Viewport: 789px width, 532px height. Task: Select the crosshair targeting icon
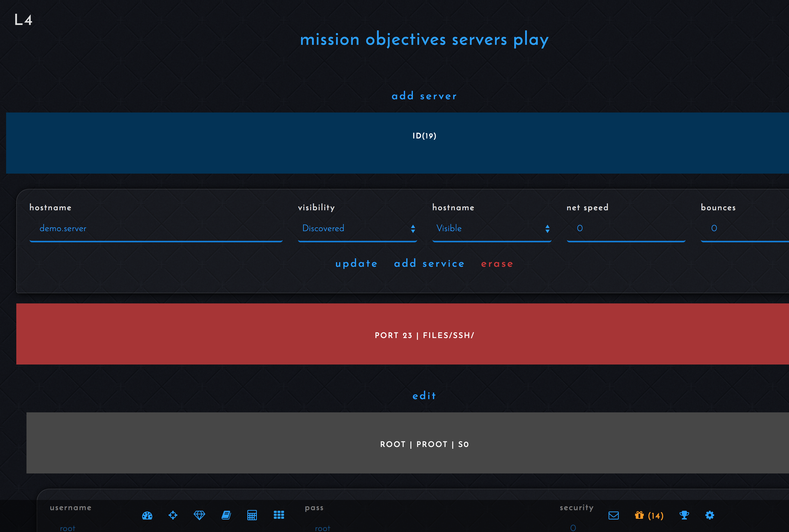[173, 515]
